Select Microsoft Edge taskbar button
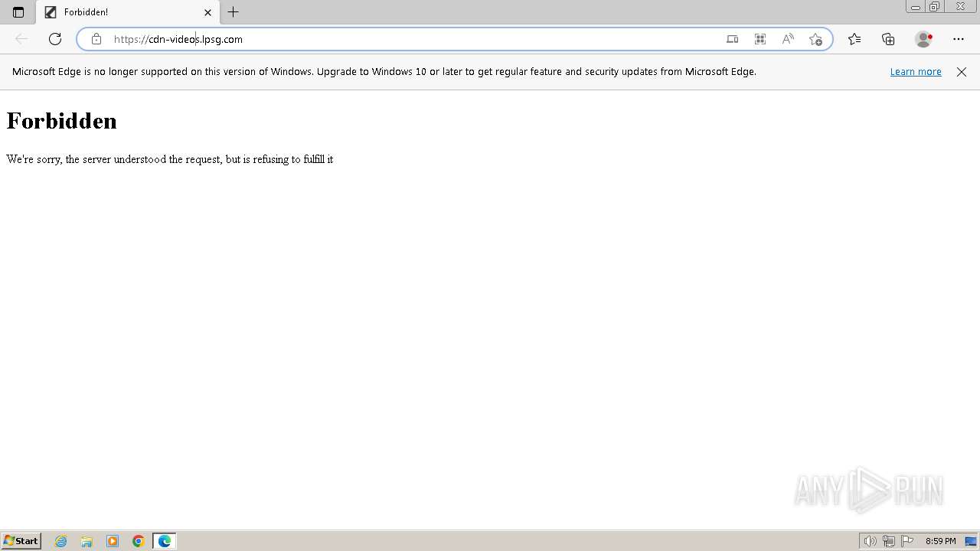980x551 pixels. point(165,541)
